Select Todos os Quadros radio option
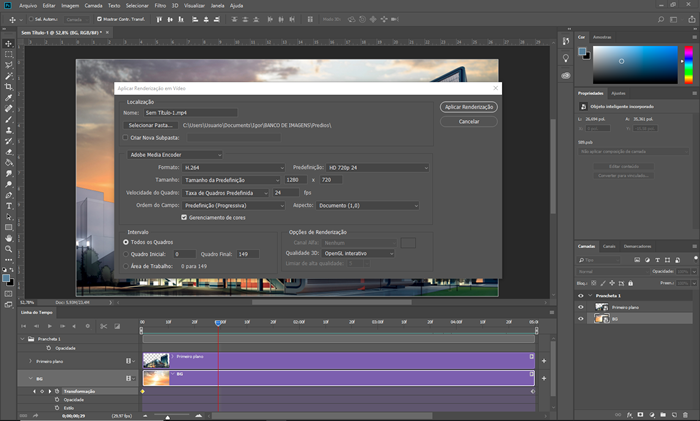This screenshot has width=700, height=421. pyautogui.click(x=126, y=242)
